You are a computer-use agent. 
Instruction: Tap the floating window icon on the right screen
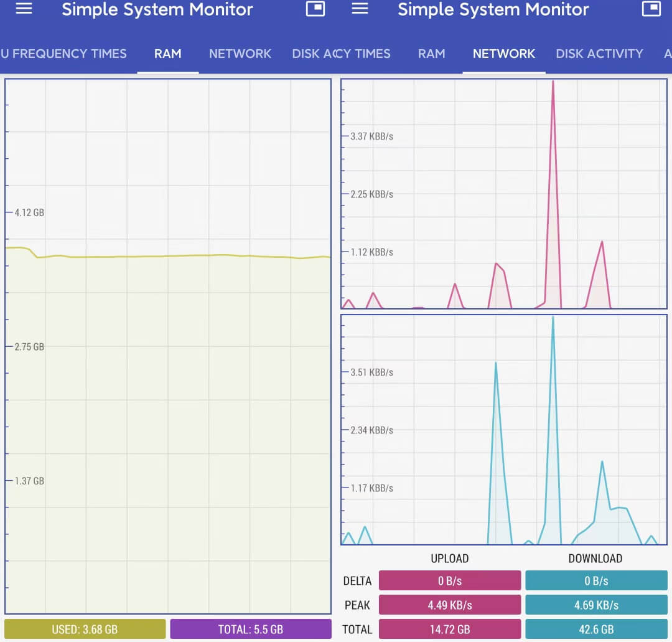pos(651,9)
